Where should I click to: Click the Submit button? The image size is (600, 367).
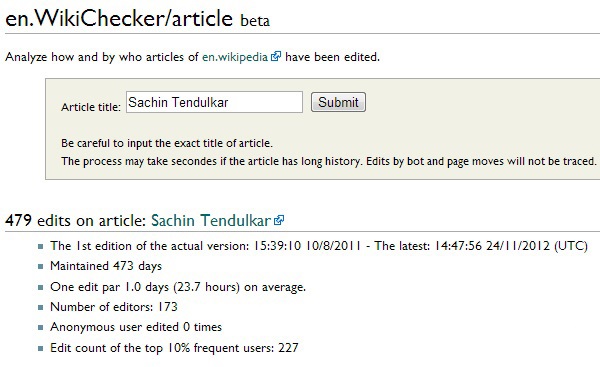338,102
